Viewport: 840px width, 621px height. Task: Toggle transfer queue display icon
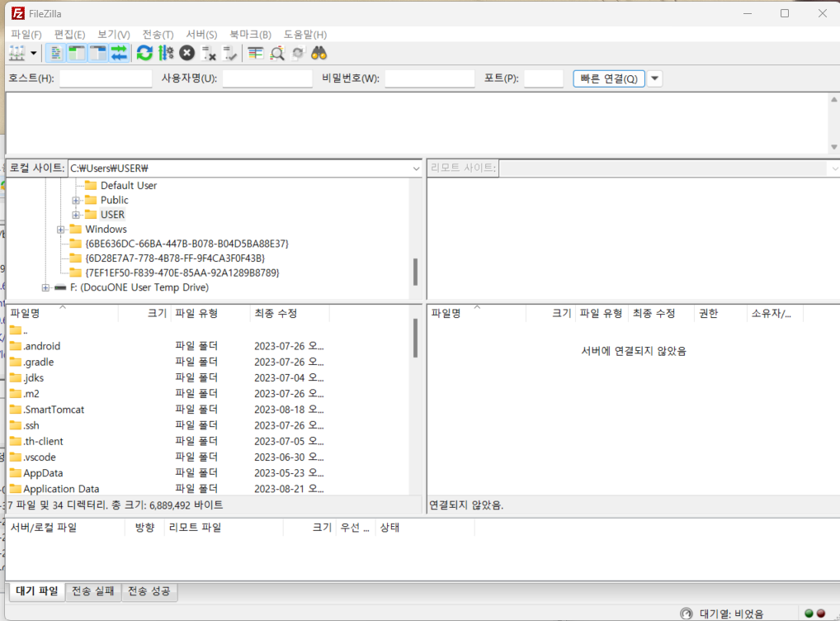(x=119, y=53)
